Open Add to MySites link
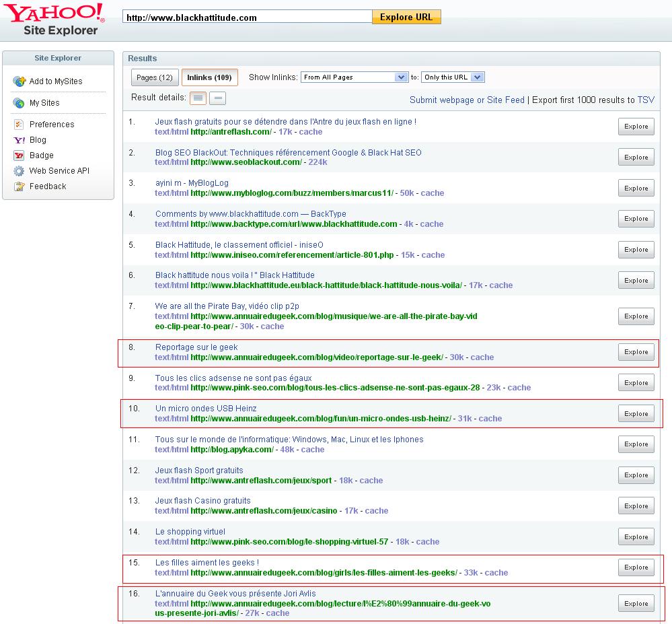The image size is (672, 624). [56, 81]
